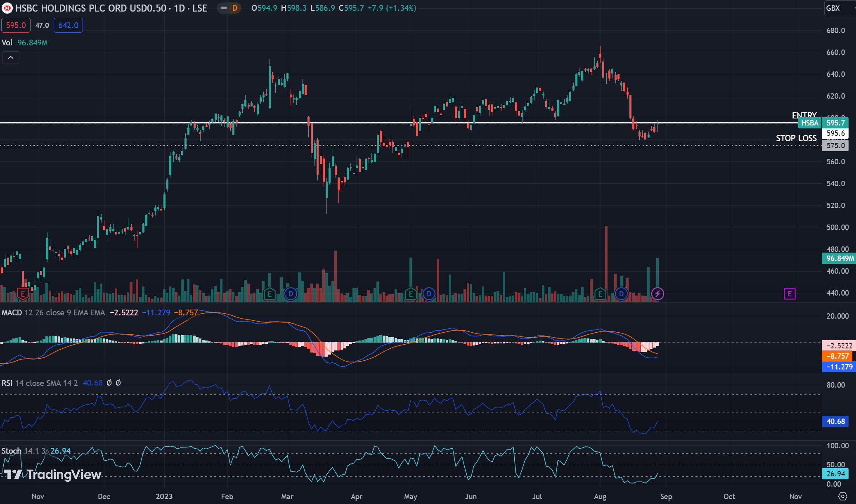Click the Vol volume indicator legend

7,43
